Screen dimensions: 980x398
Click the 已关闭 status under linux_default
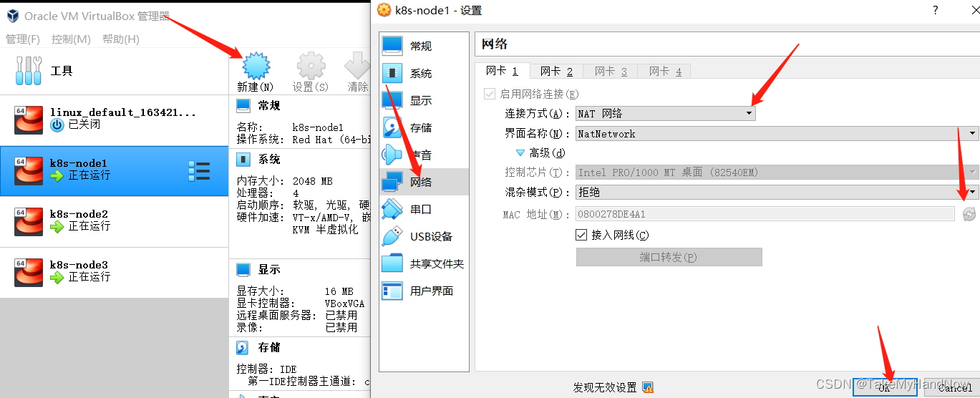(x=84, y=125)
